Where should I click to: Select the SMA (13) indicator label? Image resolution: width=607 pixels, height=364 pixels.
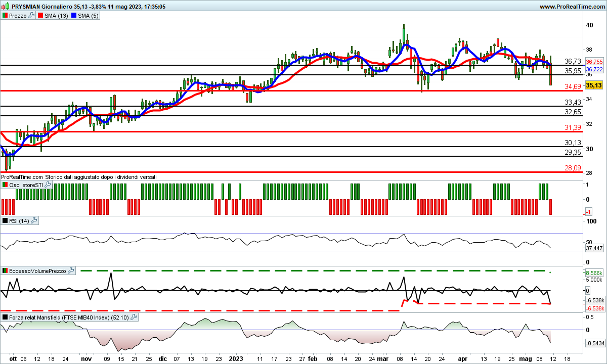(56, 16)
